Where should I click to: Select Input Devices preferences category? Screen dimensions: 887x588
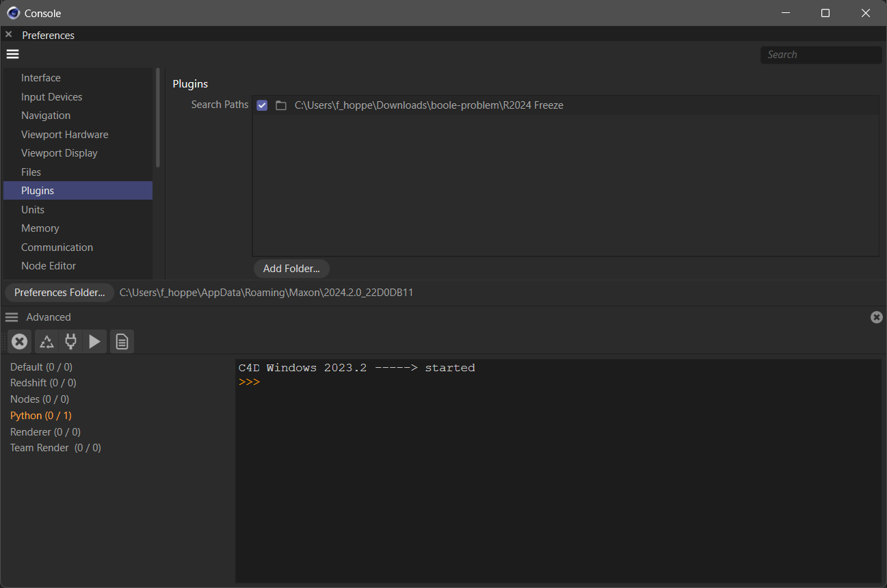78,97
